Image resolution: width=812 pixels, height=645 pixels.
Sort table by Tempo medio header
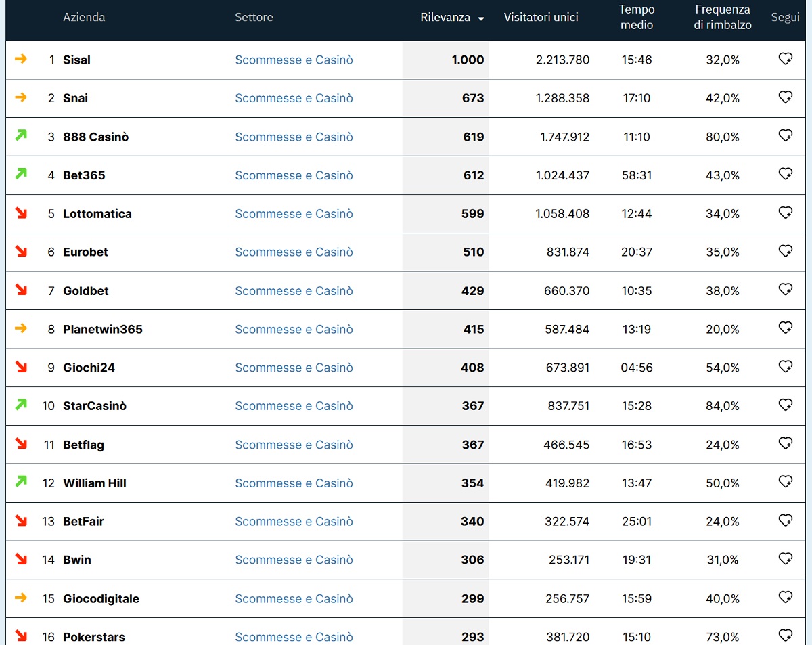point(637,18)
